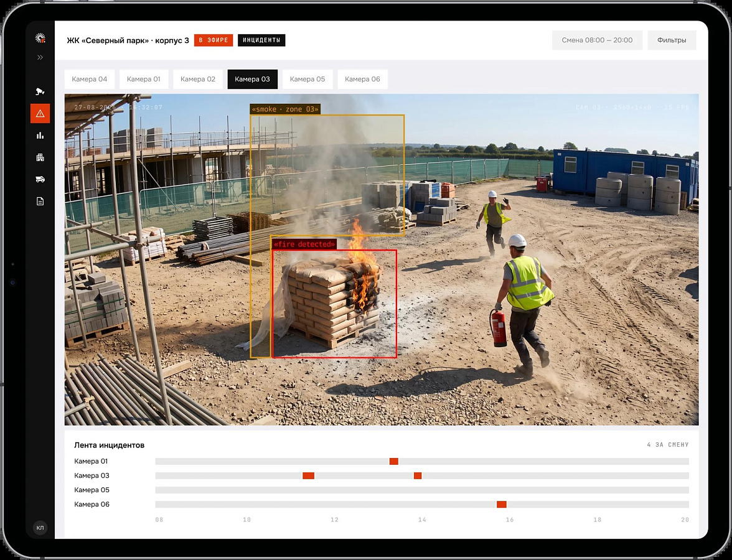
Task: Select the Камера 06 tab
Action: 362,80
